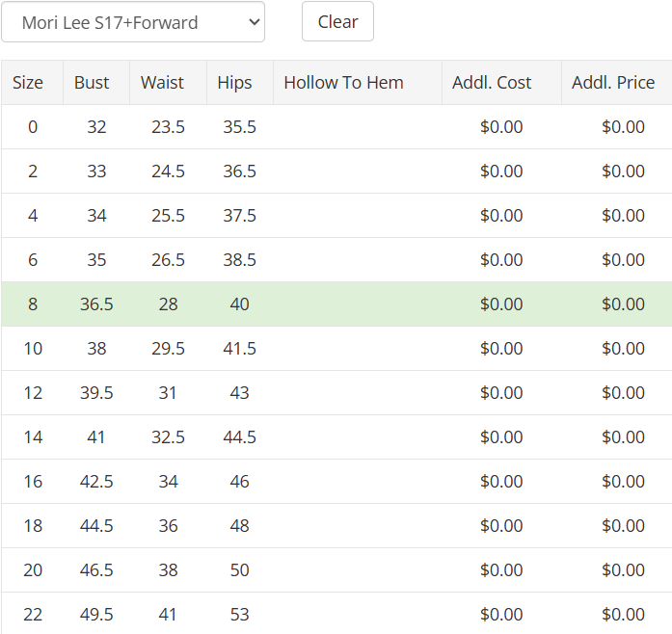Screen dimensions: 672x634
Task: Select the size 14 row
Action: pos(336,437)
